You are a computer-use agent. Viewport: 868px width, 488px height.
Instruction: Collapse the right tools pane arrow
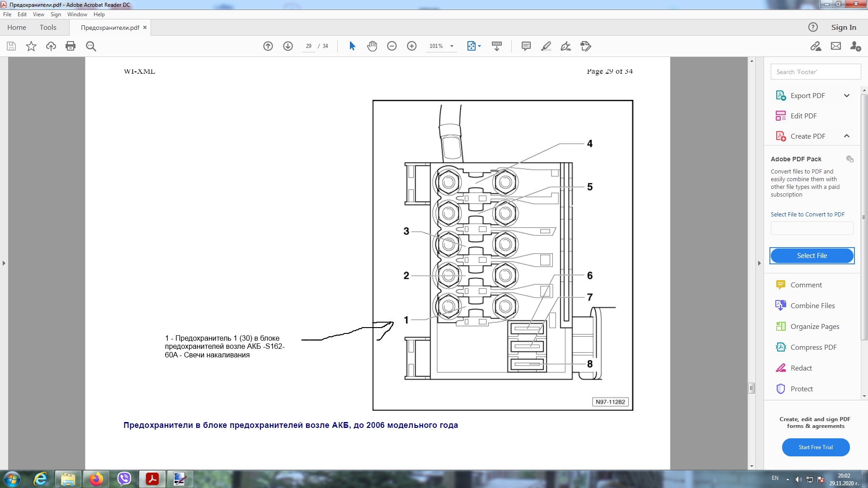tap(759, 263)
